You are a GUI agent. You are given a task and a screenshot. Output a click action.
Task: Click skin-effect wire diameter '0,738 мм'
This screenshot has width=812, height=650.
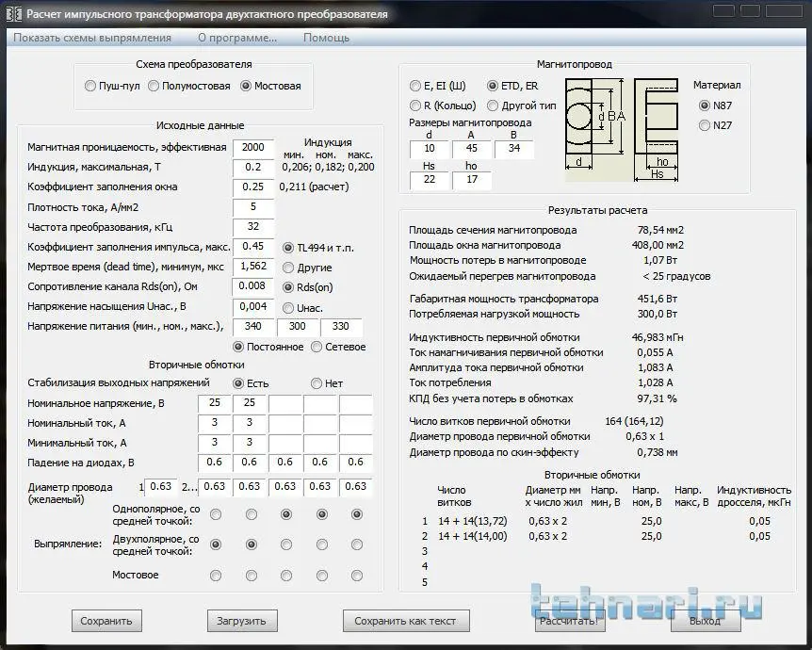pos(658,453)
